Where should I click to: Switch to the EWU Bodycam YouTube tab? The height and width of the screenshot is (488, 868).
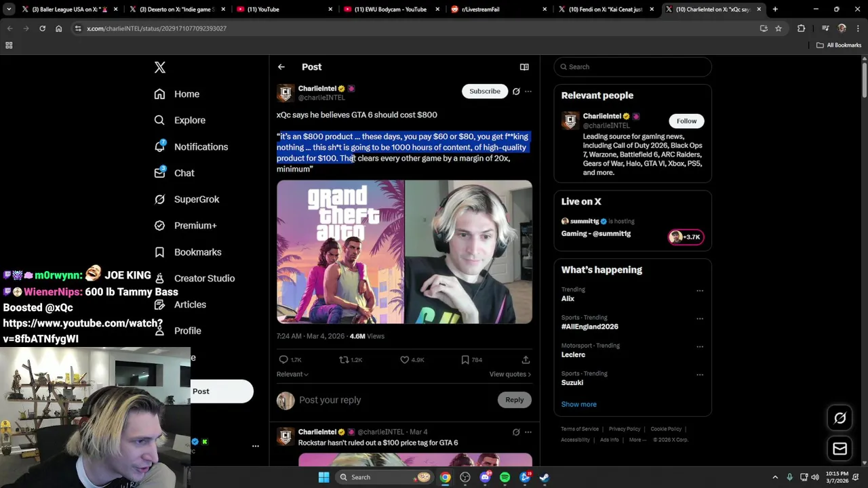coord(391,9)
